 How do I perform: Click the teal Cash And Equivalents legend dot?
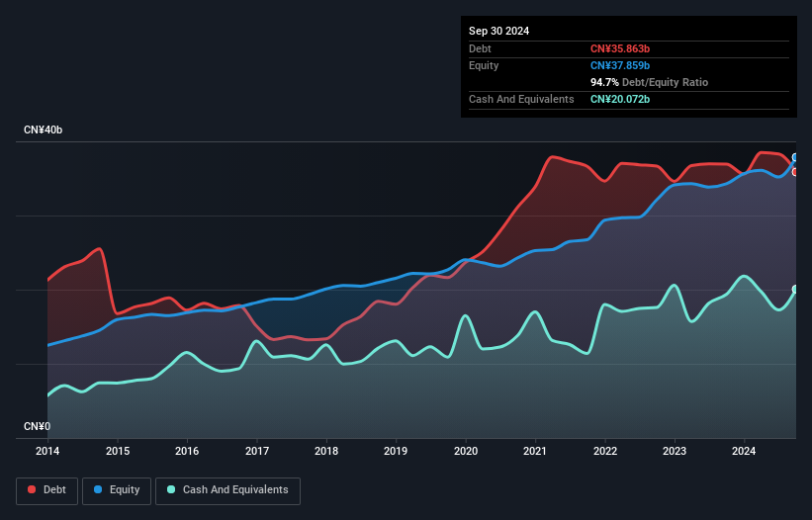[x=171, y=489]
